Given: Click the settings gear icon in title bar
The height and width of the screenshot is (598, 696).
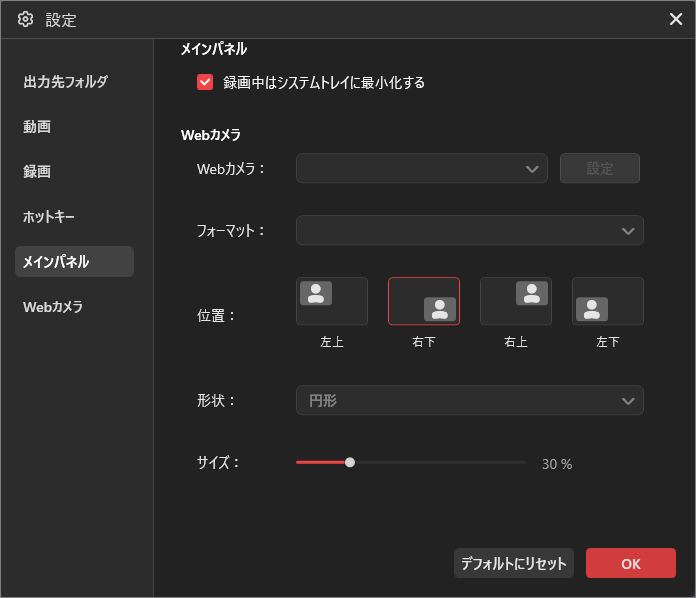Looking at the screenshot, I should tap(25, 20).
